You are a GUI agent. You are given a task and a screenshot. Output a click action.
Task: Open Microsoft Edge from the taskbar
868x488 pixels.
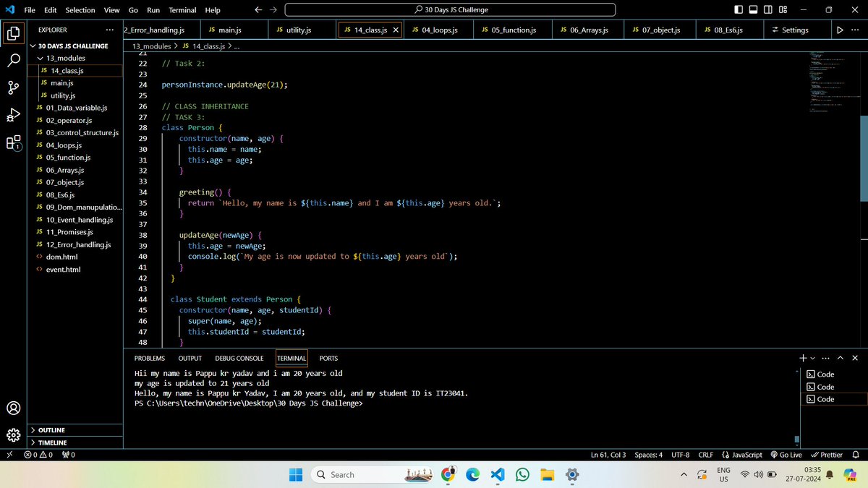[472, 474]
